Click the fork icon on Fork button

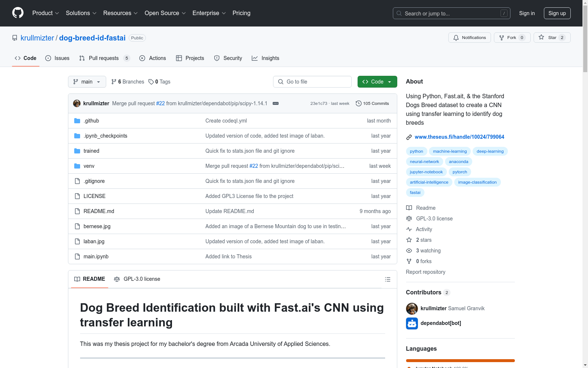[502, 38]
